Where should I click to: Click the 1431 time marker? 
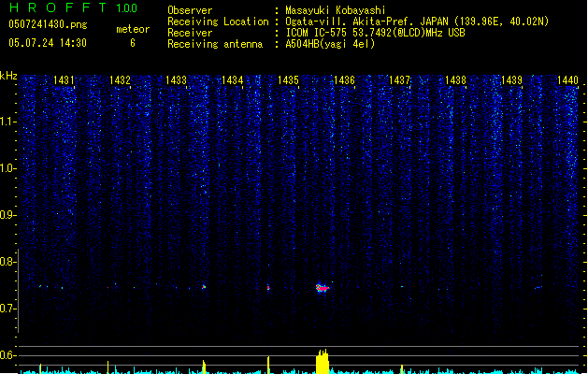point(64,80)
